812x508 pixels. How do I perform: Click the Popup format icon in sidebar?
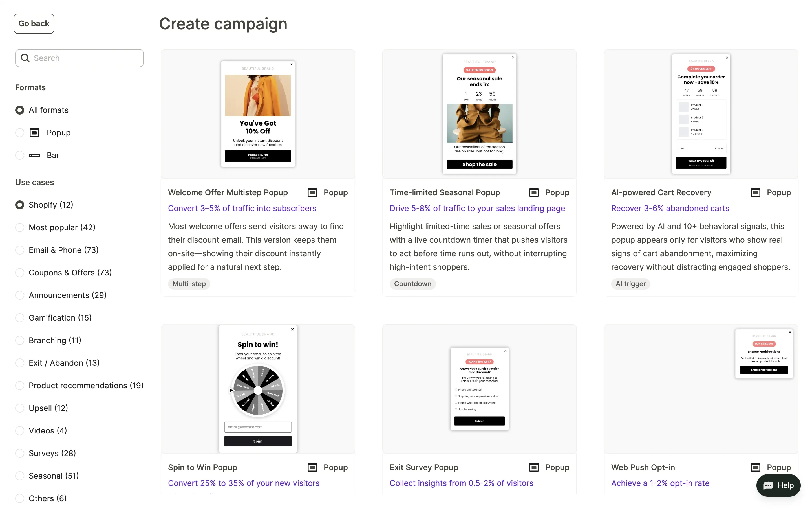point(34,133)
